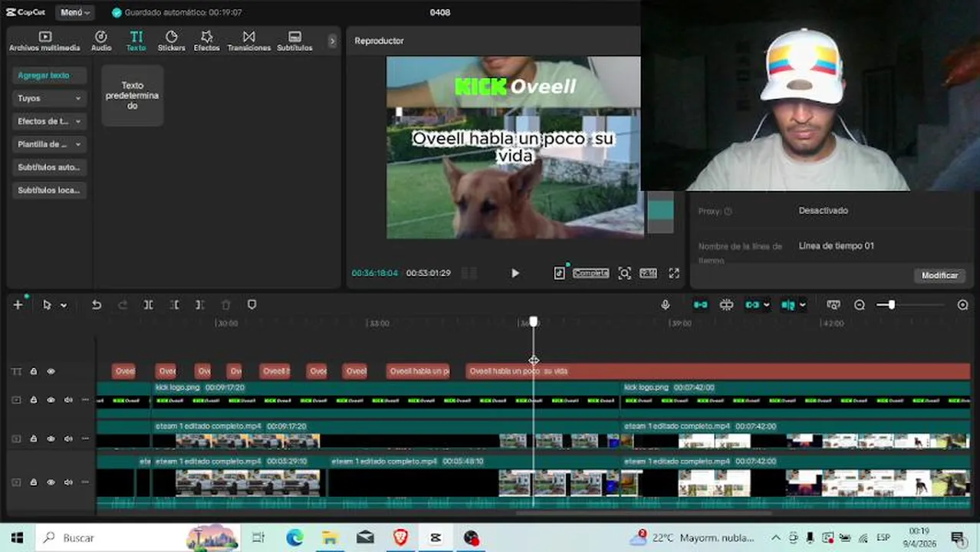This screenshot has height=552, width=980.
Task: Mute the kick logo.png track
Action: [x=68, y=400]
